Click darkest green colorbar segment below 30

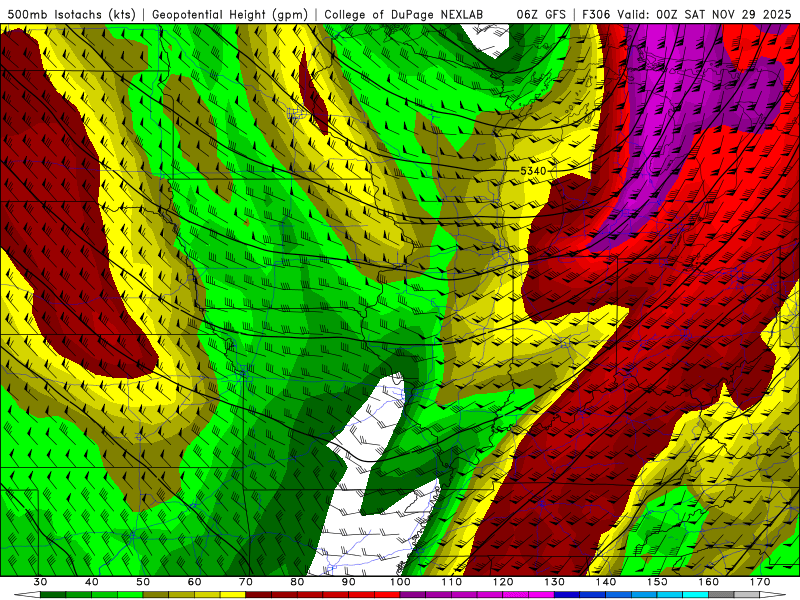point(53,595)
